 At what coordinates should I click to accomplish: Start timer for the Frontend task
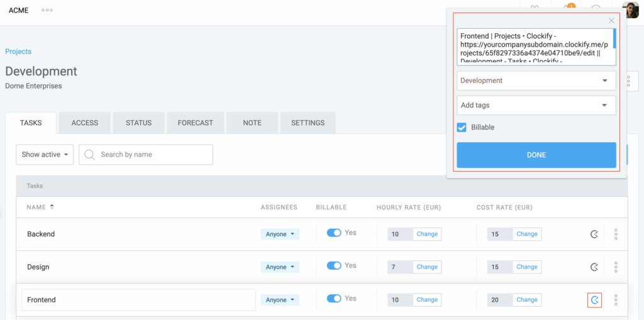tap(594, 300)
